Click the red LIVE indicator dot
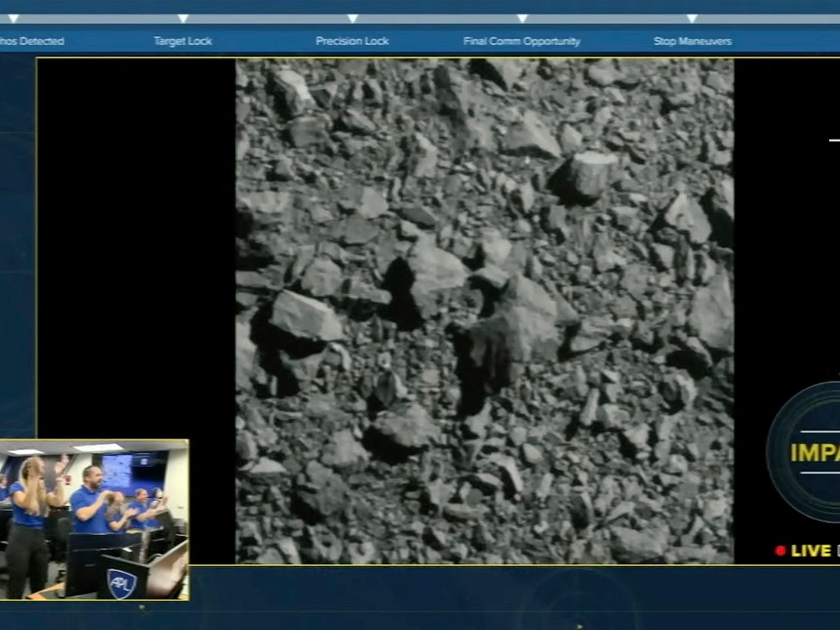Screen dimensions: 840x630 [x=780, y=551]
